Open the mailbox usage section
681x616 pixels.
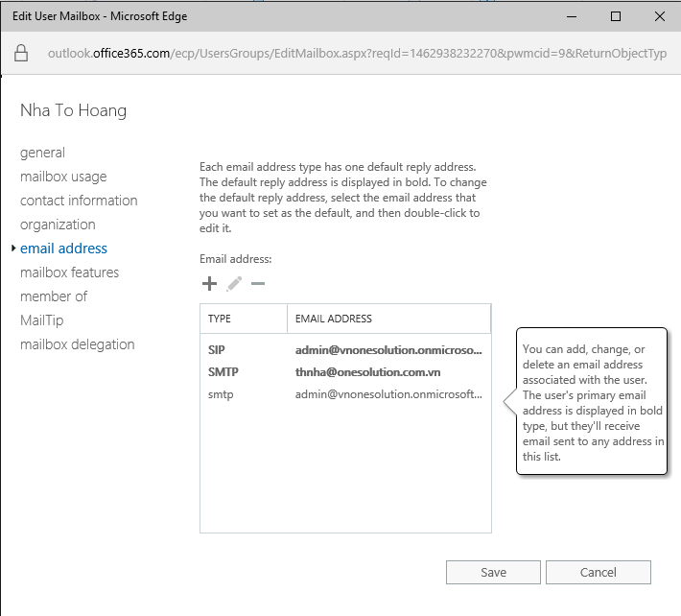pyautogui.click(x=63, y=177)
